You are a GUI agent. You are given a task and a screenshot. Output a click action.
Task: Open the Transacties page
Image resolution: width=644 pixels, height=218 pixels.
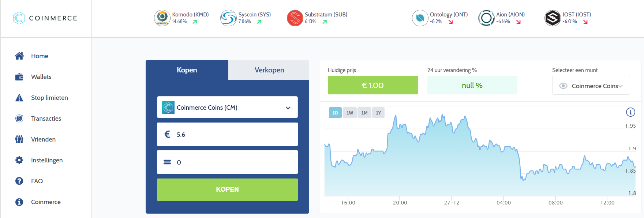pos(46,119)
